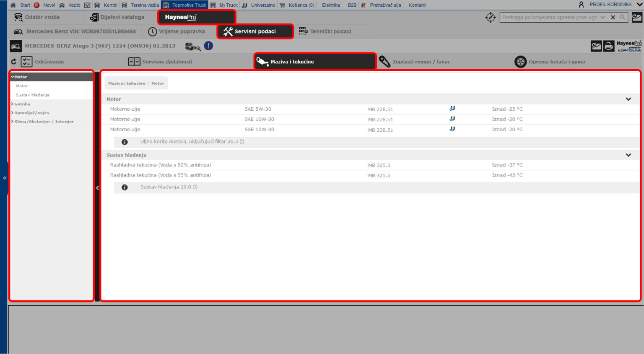
Task: Open Pretraživač ulja oil finder
Action: pos(385,5)
